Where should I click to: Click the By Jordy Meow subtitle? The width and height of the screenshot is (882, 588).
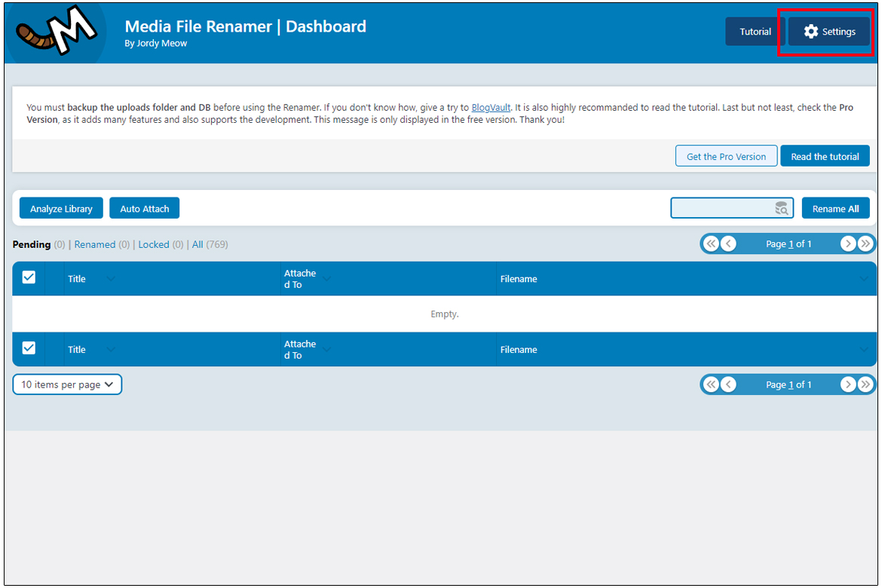156,43
